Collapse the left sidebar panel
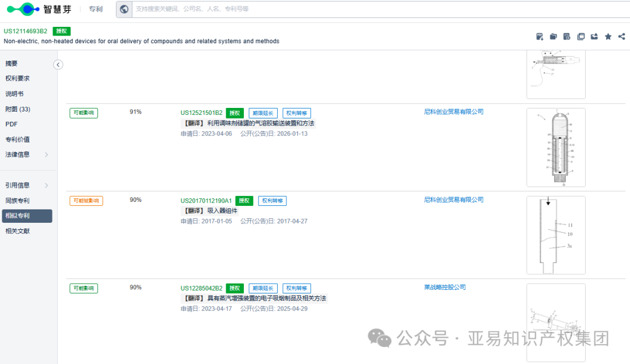The height and width of the screenshot is (364, 630). pos(58,64)
